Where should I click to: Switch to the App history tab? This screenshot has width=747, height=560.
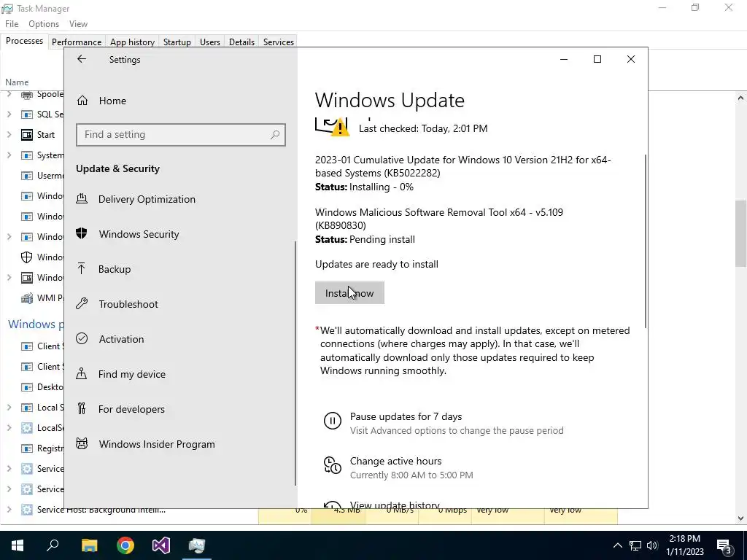point(133,42)
